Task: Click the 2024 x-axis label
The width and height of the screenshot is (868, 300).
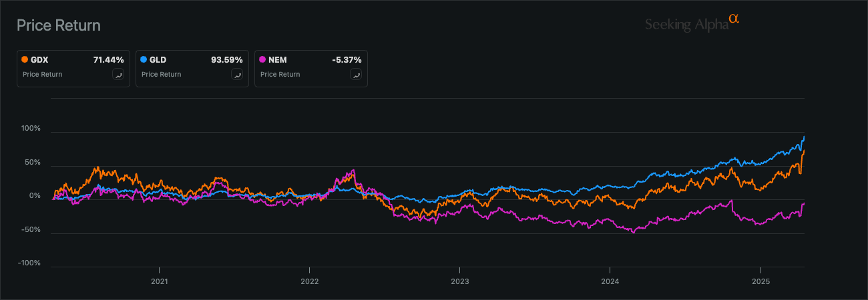Action: click(610, 282)
